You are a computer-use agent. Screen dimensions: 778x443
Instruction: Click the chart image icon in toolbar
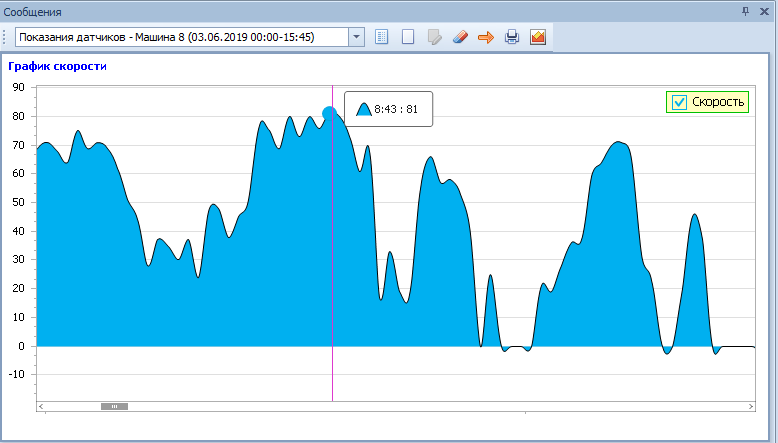538,37
